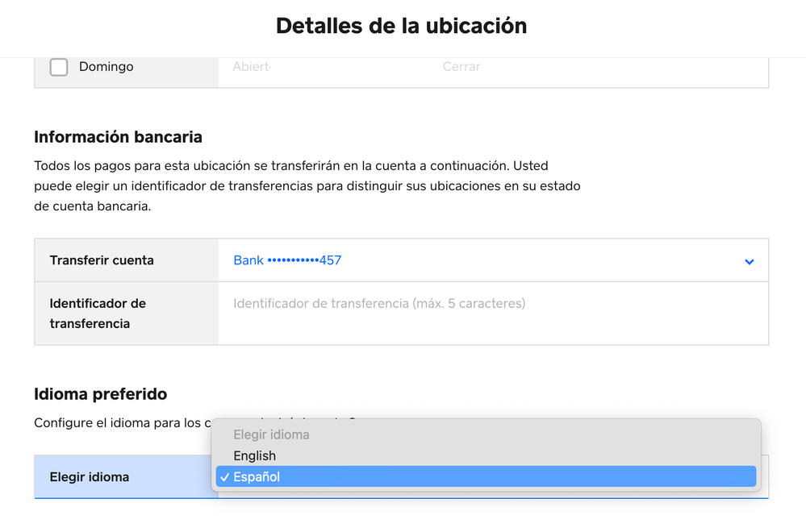The height and width of the screenshot is (532, 806).
Task: Click the Abierto opening time field
Action: [251, 67]
